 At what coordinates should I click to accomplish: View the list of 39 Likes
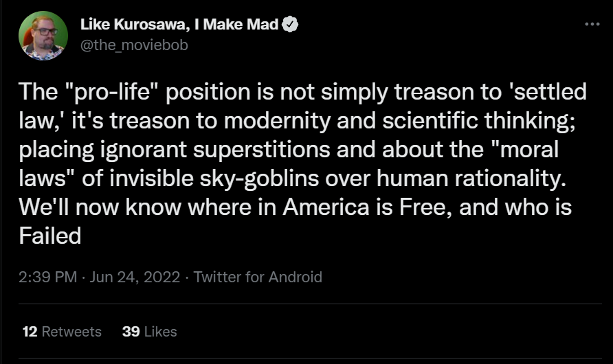[149, 331]
